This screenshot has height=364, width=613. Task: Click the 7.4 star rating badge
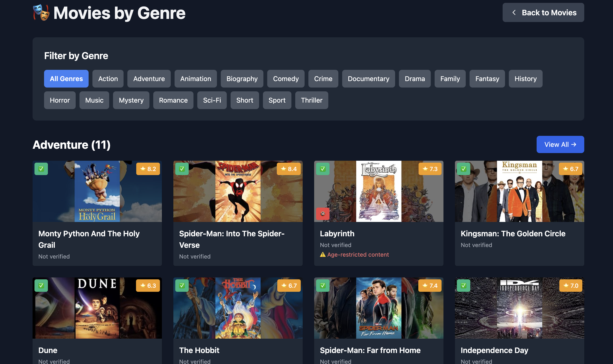430,286
